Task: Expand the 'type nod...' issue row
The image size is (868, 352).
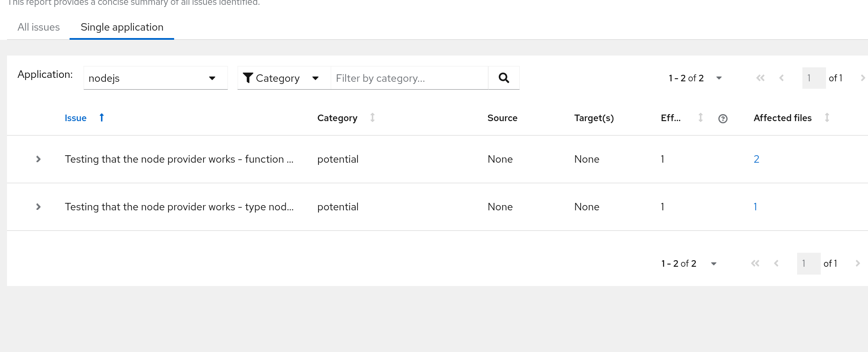Action: 38,207
